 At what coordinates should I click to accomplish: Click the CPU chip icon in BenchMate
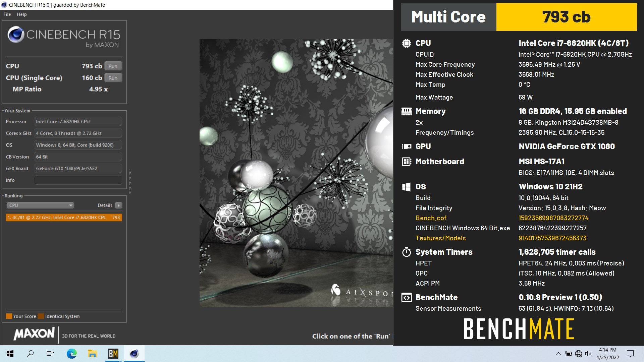pos(406,43)
